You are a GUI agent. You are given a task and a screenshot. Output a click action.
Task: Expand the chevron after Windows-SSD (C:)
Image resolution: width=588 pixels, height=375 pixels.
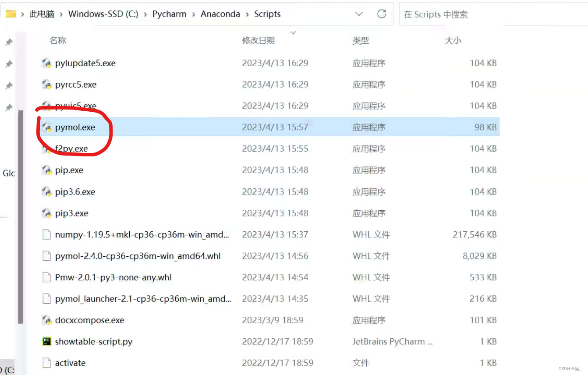[145, 14]
